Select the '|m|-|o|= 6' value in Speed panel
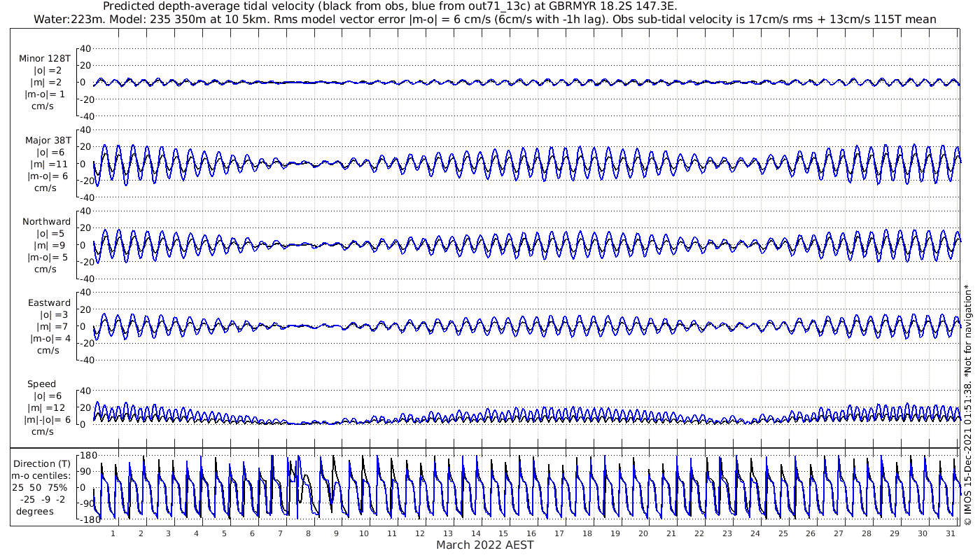This screenshot has height=560, width=980. (x=47, y=419)
